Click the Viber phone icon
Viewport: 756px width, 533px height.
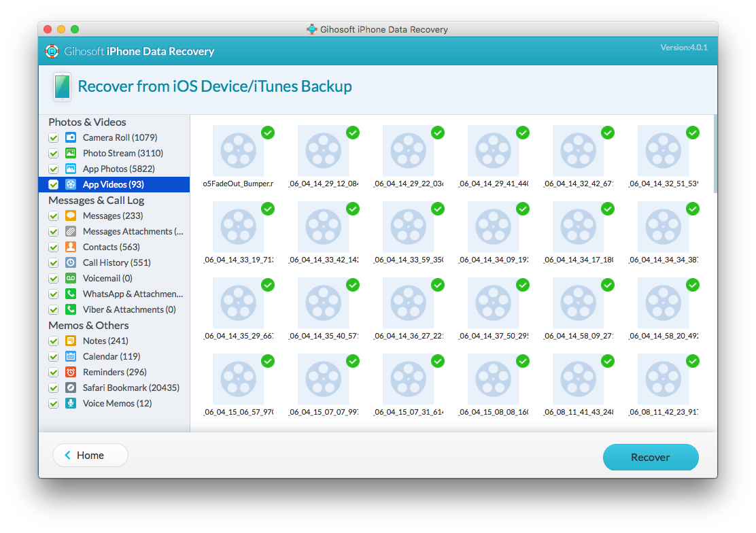(x=71, y=310)
